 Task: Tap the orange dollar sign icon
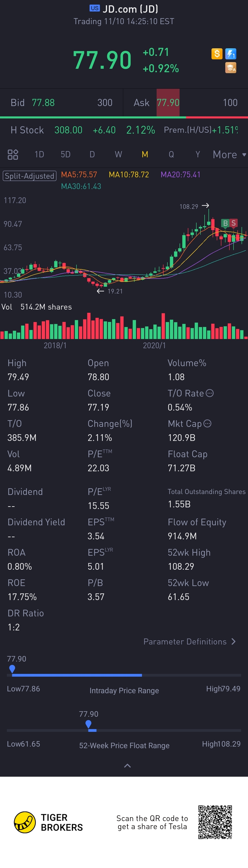[x=217, y=54]
